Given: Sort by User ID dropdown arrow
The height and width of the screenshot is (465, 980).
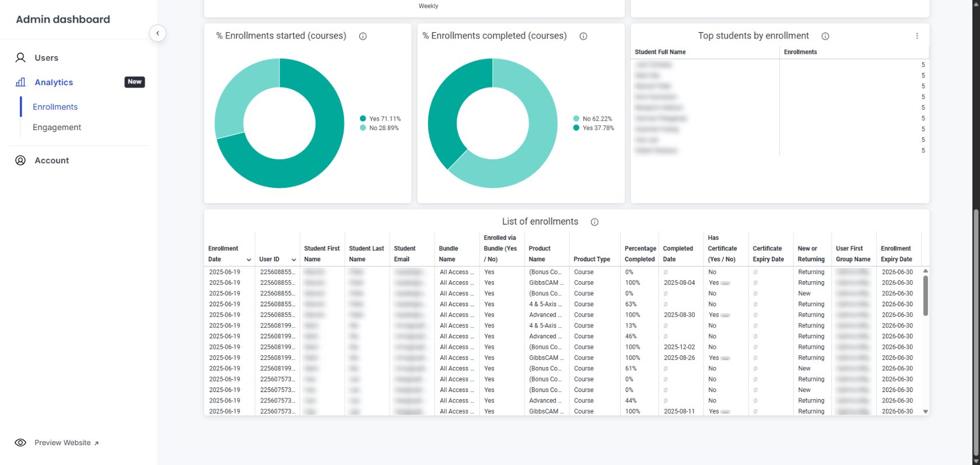Looking at the screenshot, I should pyautogui.click(x=293, y=260).
